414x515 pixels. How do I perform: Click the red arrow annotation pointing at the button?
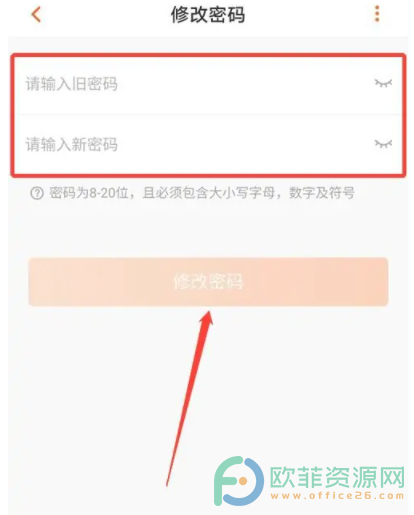pos(189,398)
